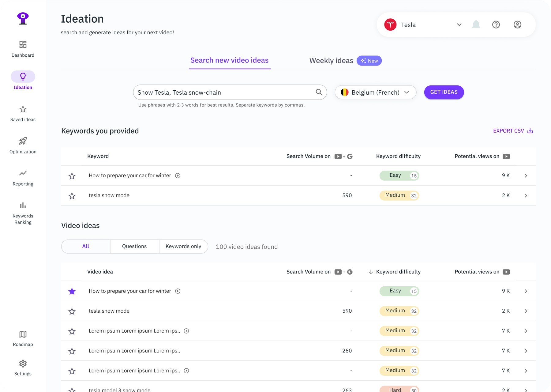Select the Questions filter tab
Screen dimensions: 551x392
(x=134, y=246)
